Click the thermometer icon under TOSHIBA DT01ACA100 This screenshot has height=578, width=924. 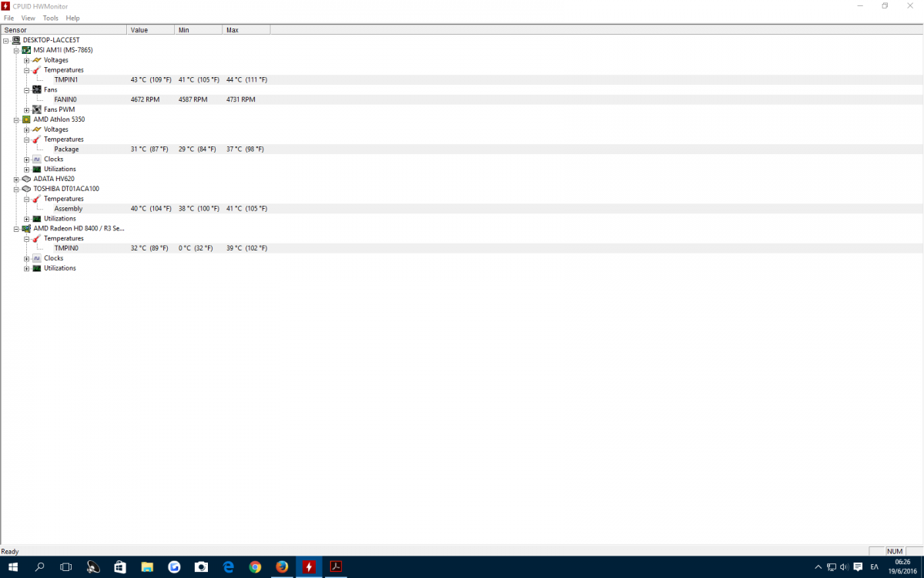click(36, 199)
